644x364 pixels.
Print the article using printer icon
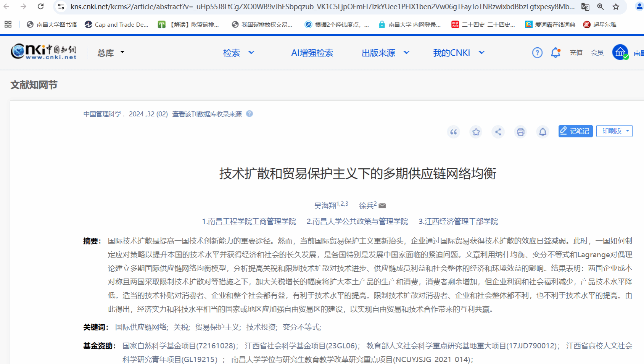coord(520,132)
